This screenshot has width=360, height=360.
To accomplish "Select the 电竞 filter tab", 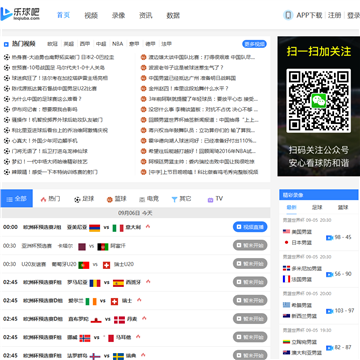I will [x=149, y=199].
